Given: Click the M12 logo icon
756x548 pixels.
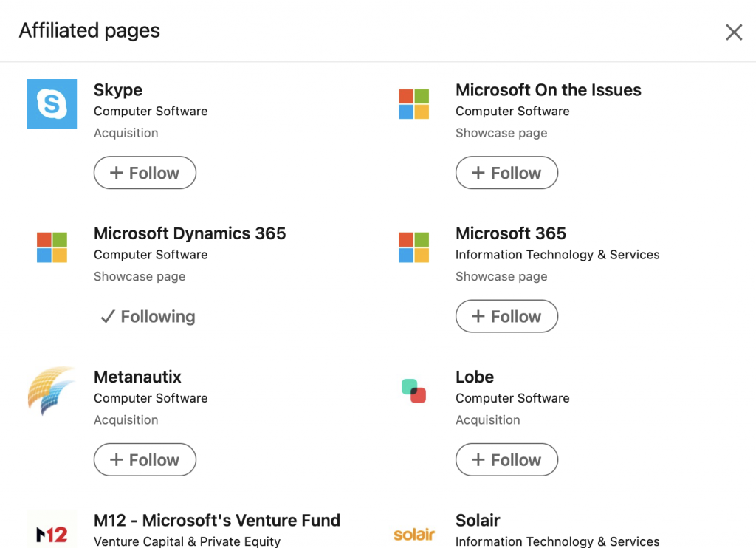Looking at the screenshot, I should (52, 530).
